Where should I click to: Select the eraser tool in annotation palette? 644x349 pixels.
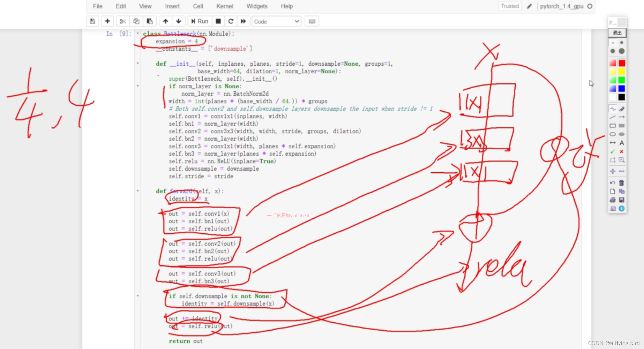tap(622, 109)
